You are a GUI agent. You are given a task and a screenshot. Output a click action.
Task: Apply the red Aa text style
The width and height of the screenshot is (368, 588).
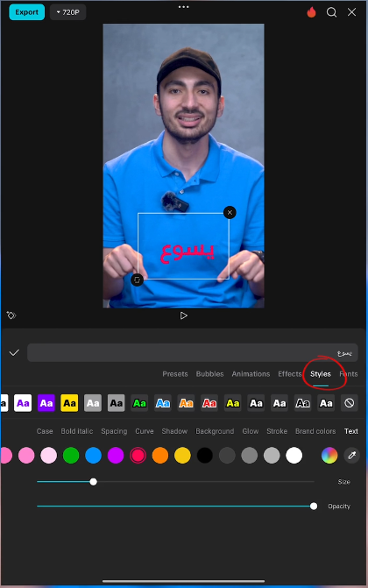click(x=209, y=403)
